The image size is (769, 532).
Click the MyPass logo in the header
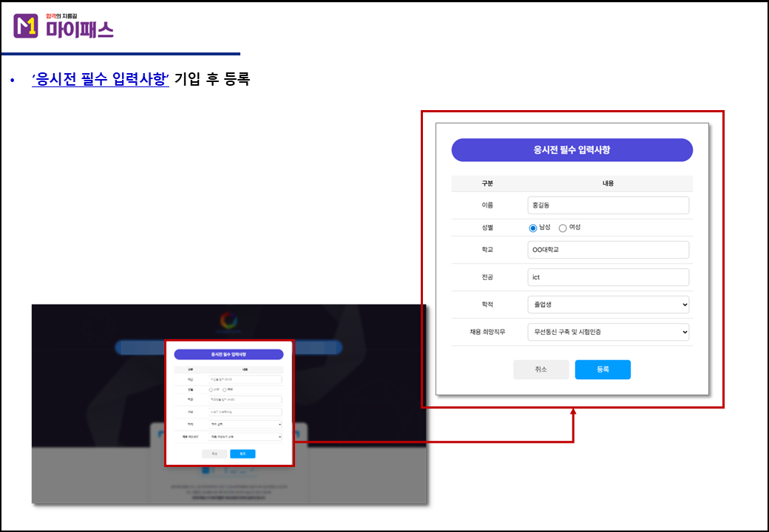click(64, 27)
